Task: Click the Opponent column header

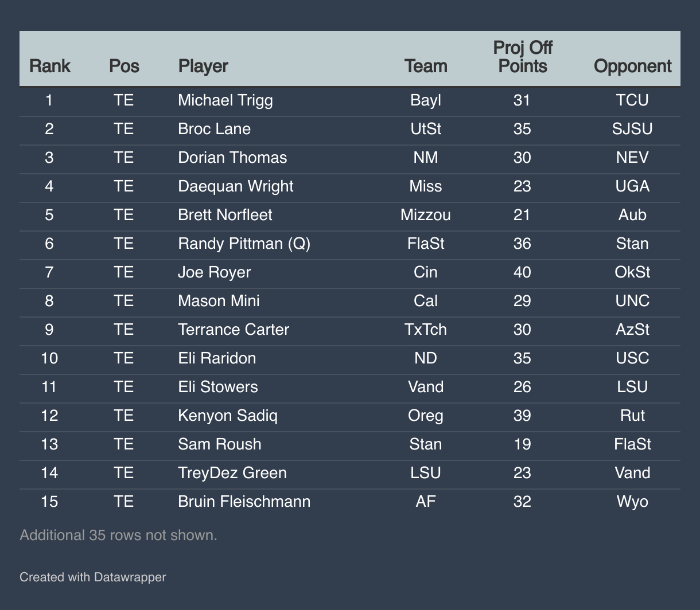Action: [x=632, y=66]
